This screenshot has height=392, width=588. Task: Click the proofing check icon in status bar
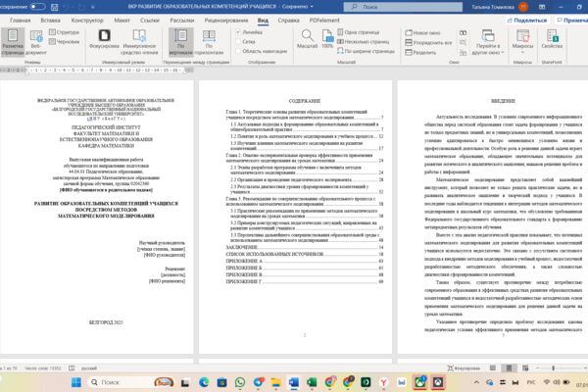72,368
